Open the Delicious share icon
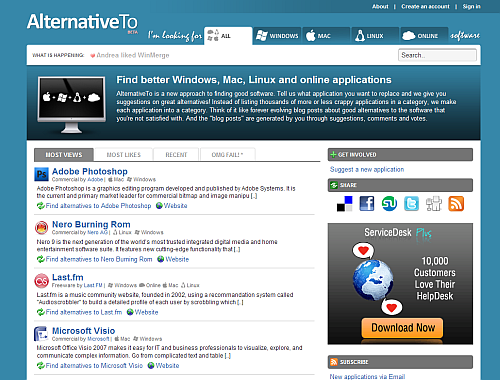The height and width of the screenshot is (380, 500). click(344, 204)
